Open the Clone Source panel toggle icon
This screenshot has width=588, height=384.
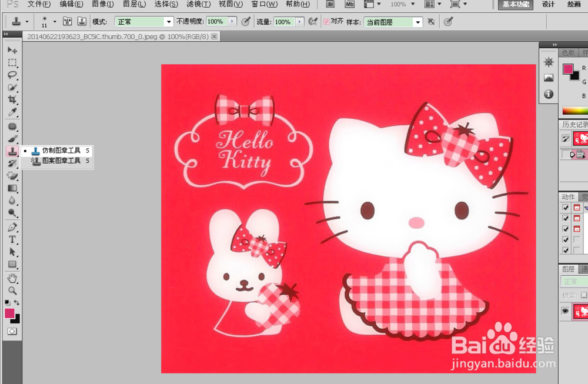[x=82, y=21]
